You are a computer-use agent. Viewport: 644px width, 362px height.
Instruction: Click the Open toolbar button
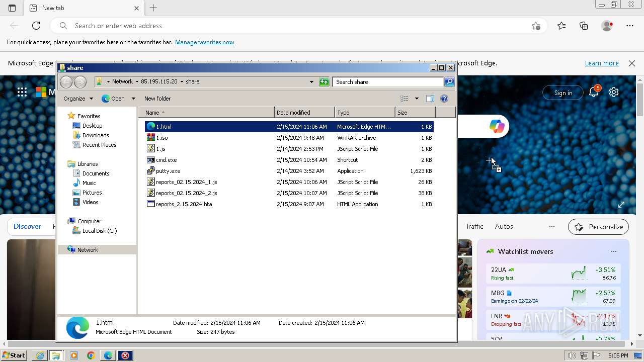(x=113, y=99)
